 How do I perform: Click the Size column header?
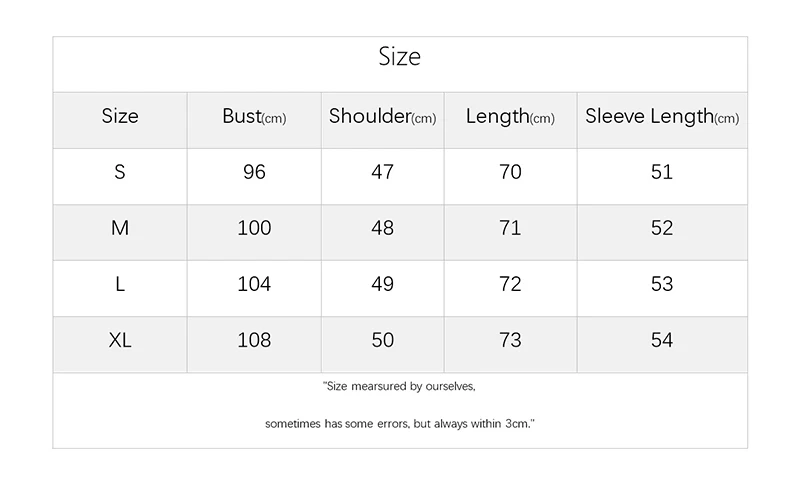(x=120, y=117)
